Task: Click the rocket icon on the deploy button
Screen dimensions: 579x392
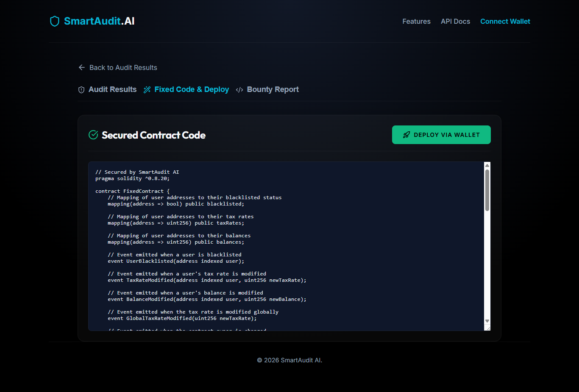Action: click(x=406, y=135)
